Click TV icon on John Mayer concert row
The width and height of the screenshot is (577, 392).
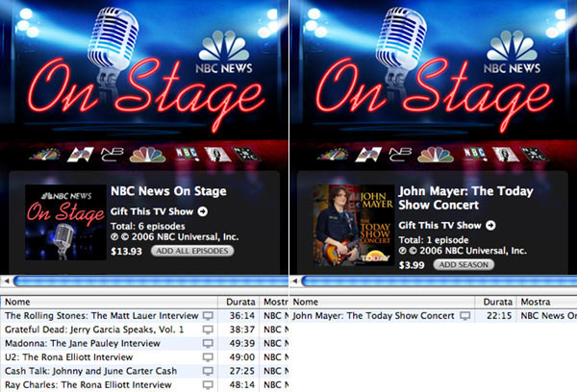[465, 316]
